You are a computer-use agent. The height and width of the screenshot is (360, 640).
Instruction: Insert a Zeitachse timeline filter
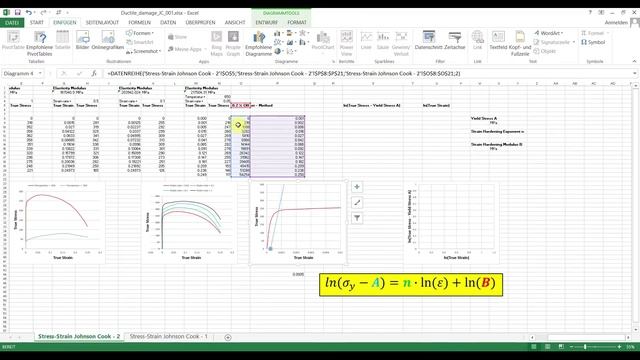coord(455,40)
